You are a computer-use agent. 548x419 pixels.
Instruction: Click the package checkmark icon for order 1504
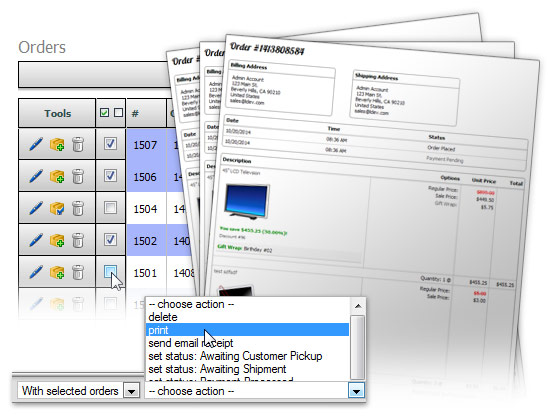[57, 208]
